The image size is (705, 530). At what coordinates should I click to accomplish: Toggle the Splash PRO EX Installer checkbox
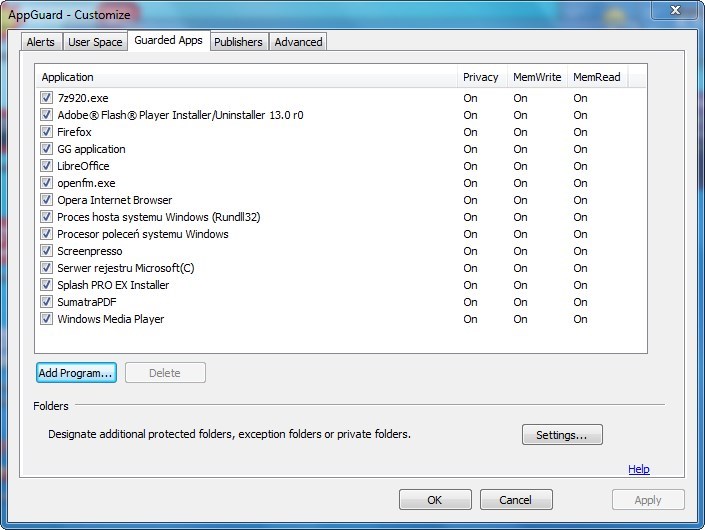tap(46, 285)
